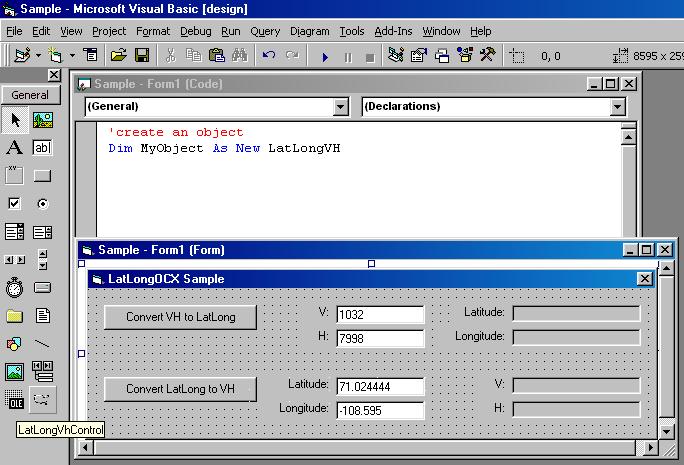Click the Open Project folder icon
This screenshot has width=684, height=465.
(x=119, y=55)
